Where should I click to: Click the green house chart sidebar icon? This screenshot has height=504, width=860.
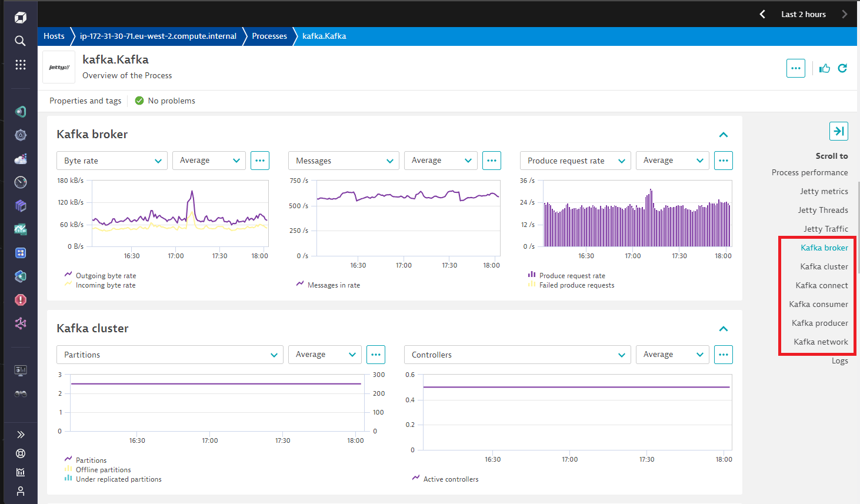(20, 229)
